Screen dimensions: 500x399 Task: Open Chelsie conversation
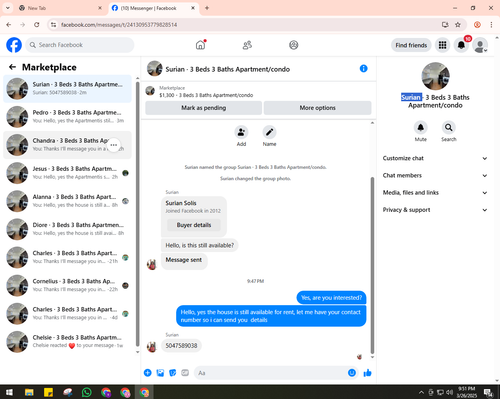click(67, 342)
